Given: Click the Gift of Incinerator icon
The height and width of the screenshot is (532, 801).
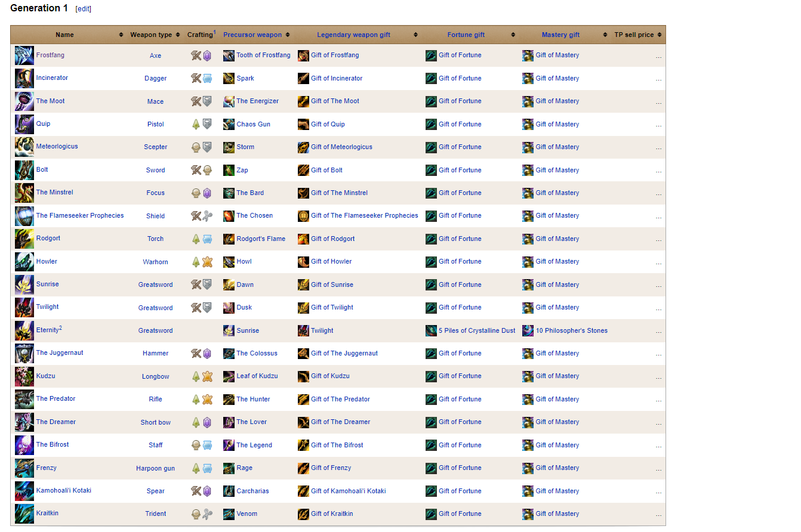Looking at the screenshot, I should pos(303,78).
